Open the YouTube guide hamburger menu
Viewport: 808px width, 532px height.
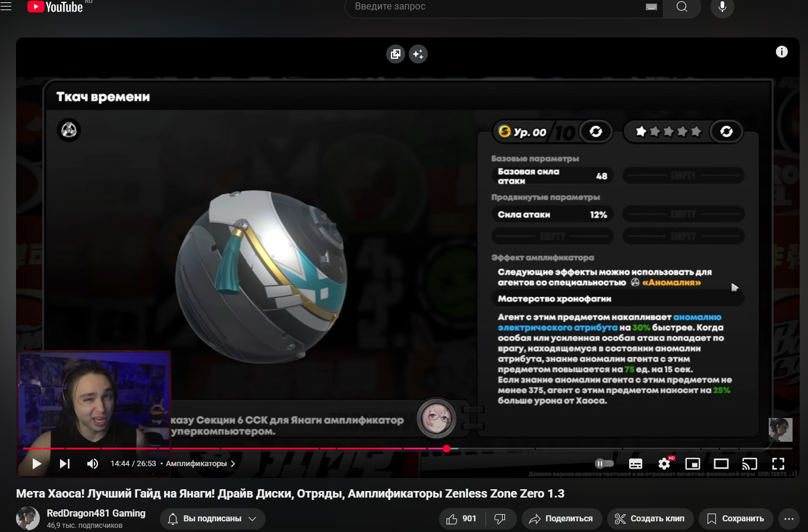point(6,7)
